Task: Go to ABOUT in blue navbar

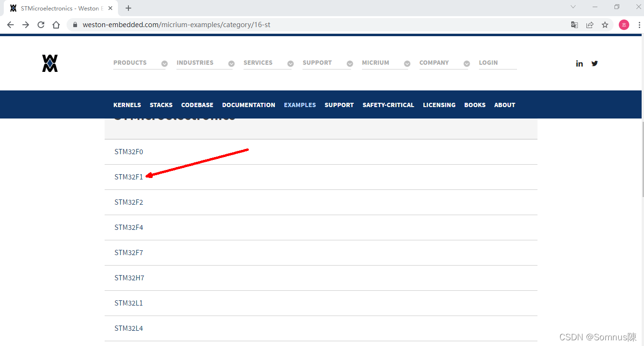Action: pos(505,105)
